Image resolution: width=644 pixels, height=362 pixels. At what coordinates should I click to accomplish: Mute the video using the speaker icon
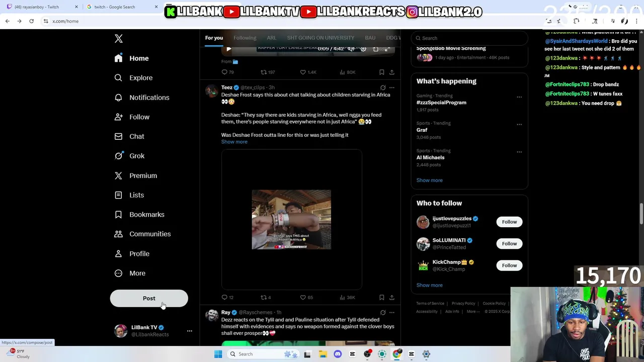click(x=351, y=49)
